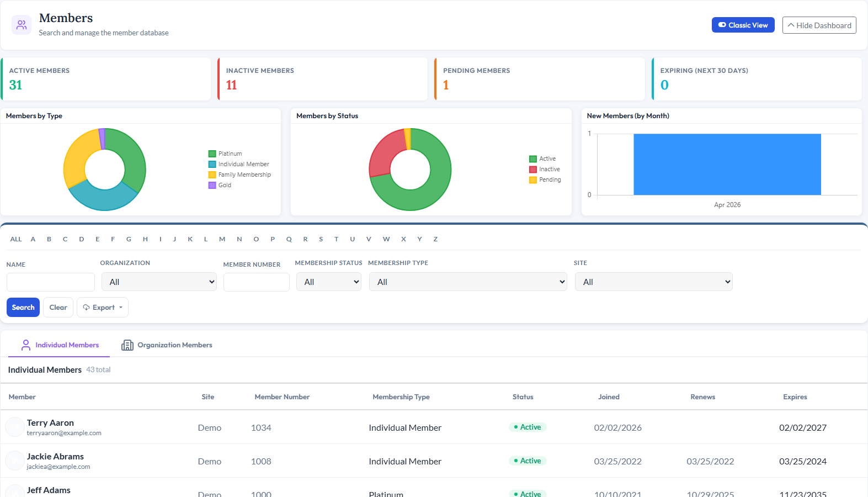Expand the Export options menu
The image size is (868, 497).
[x=103, y=308]
